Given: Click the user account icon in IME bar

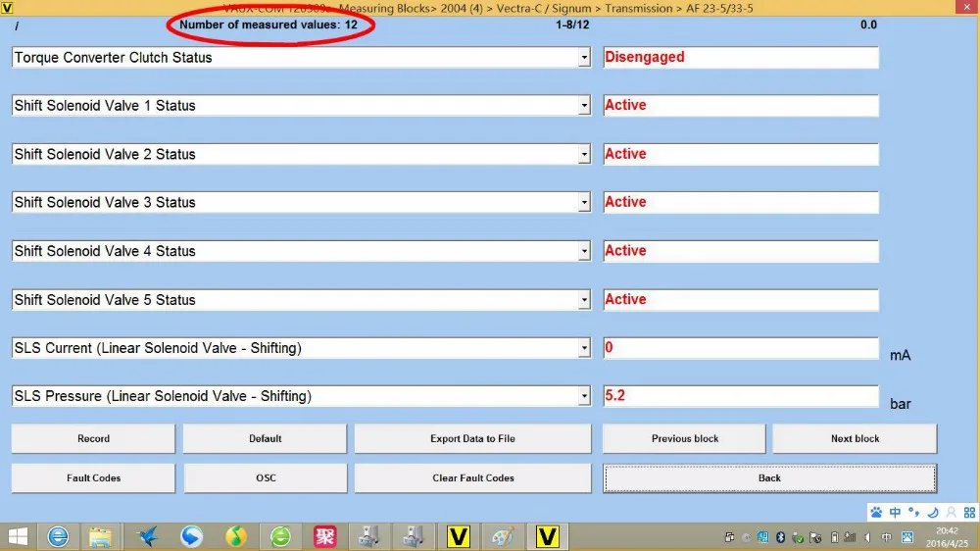Looking at the screenshot, I should [x=952, y=512].
